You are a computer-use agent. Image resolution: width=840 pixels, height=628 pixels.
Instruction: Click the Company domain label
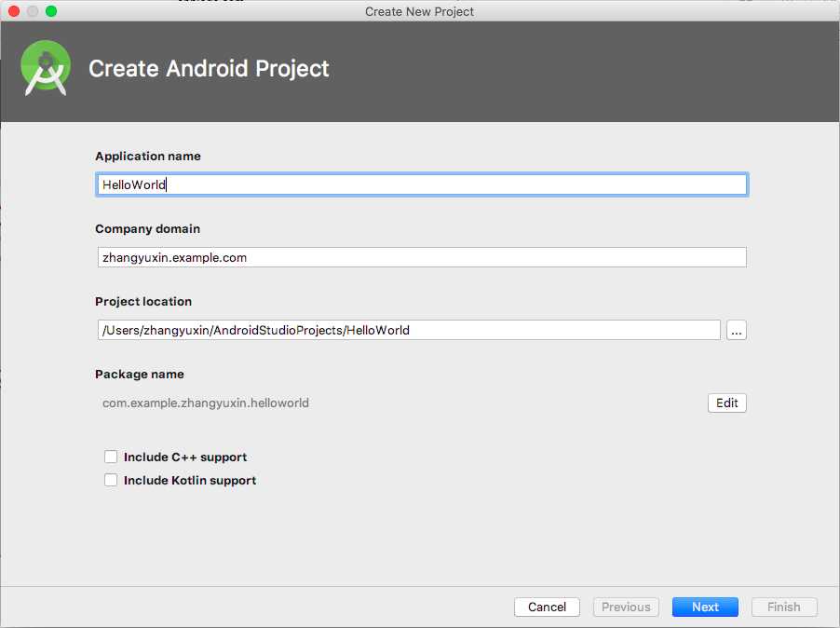(x=147, y=229)
